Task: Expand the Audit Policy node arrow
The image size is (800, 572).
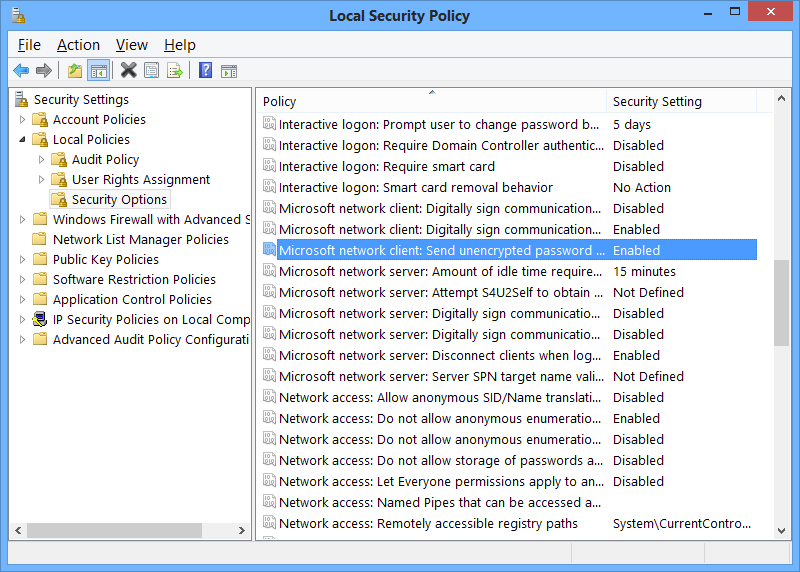Action: point(42,160)
